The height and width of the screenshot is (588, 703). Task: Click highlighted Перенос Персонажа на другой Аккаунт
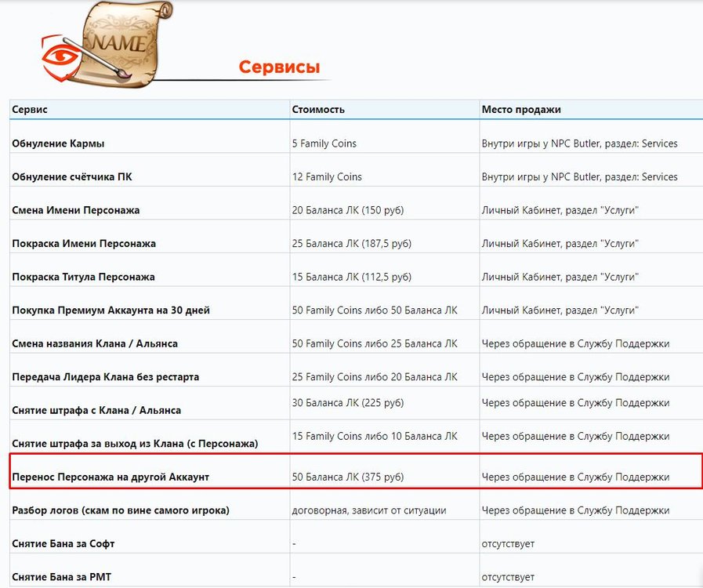[x=111, y=477]
